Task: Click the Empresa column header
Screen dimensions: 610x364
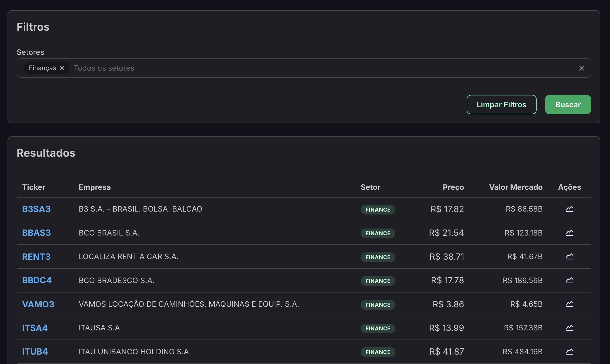Action: (95, 187)
